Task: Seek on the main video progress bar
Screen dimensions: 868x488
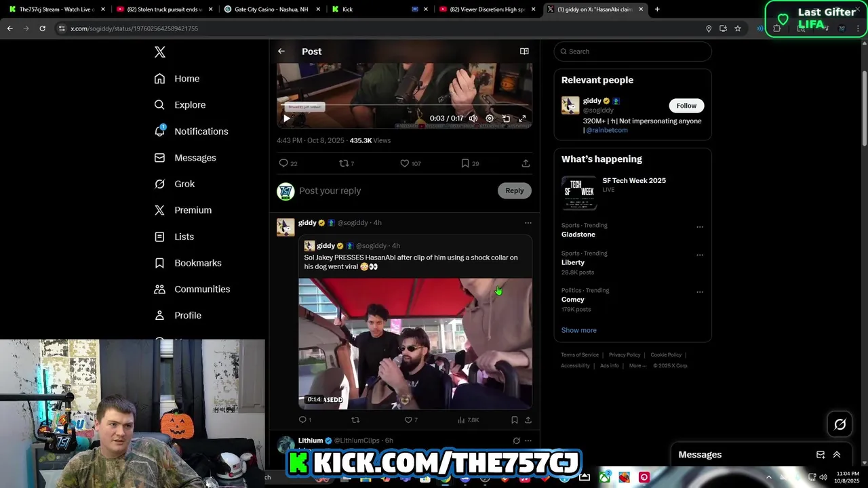Action: pyautogui.click(x=404, y=106)
